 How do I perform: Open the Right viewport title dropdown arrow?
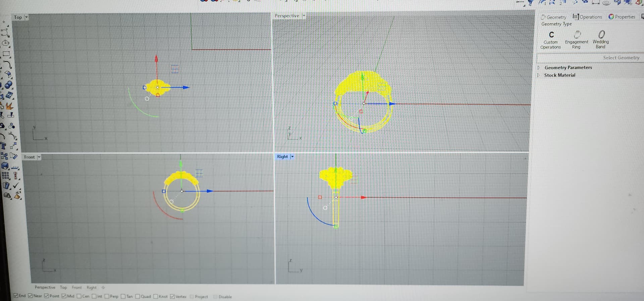(x=292, y=157)
